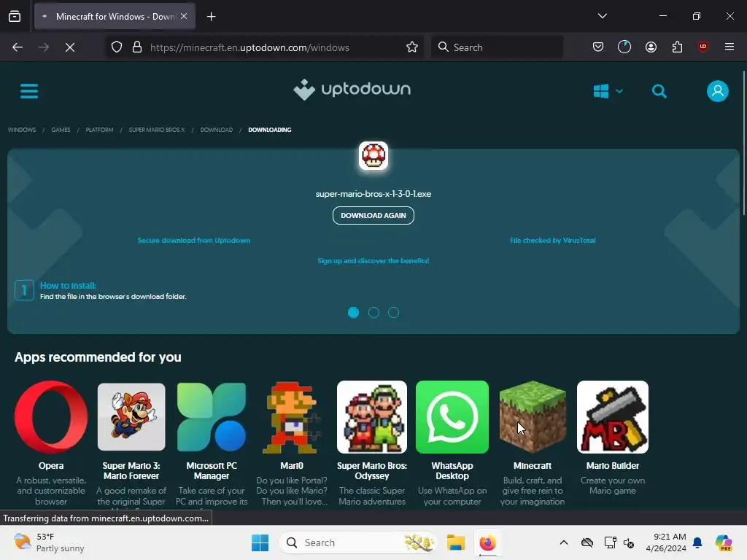Open Super Mario 3: Mario Forever icon
This screenshot has height=560, width=747.
[131, 417]
